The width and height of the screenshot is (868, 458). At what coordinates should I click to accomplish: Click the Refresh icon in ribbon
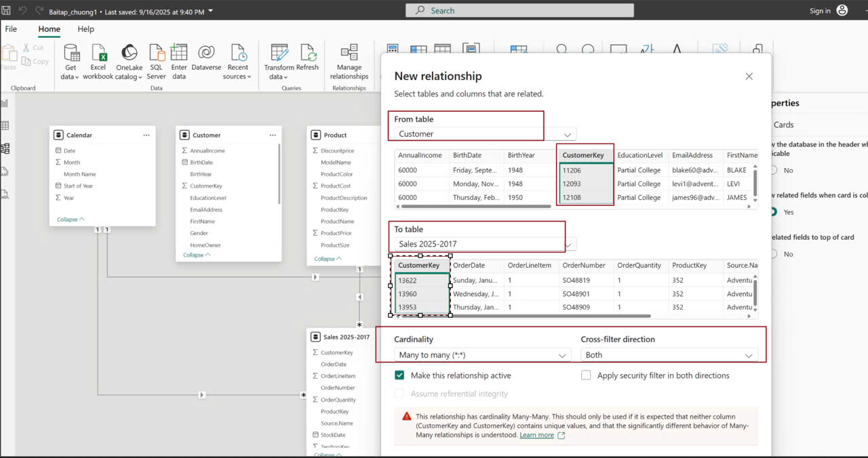[308, 54]
